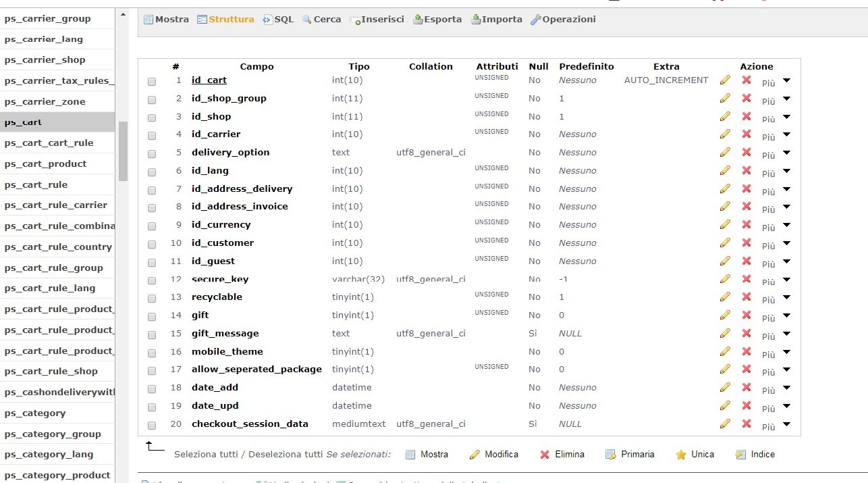Open Più dropdown for id_carrier
The width and height of the screenshot is (868, 483).
[776, 136]
